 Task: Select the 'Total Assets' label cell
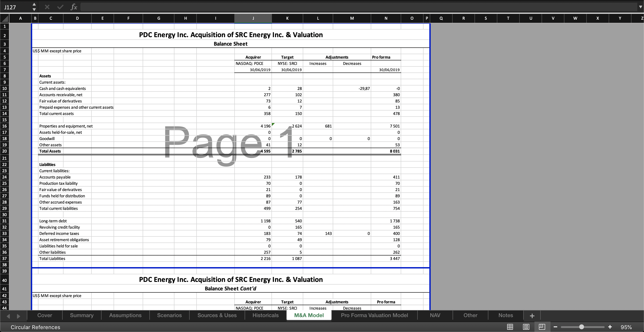(50, 151)
